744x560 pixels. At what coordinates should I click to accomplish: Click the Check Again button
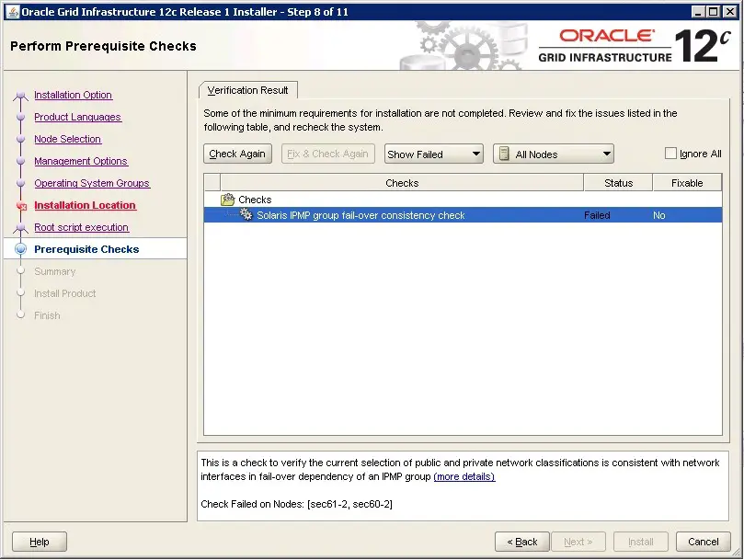(x=237, y=154)
